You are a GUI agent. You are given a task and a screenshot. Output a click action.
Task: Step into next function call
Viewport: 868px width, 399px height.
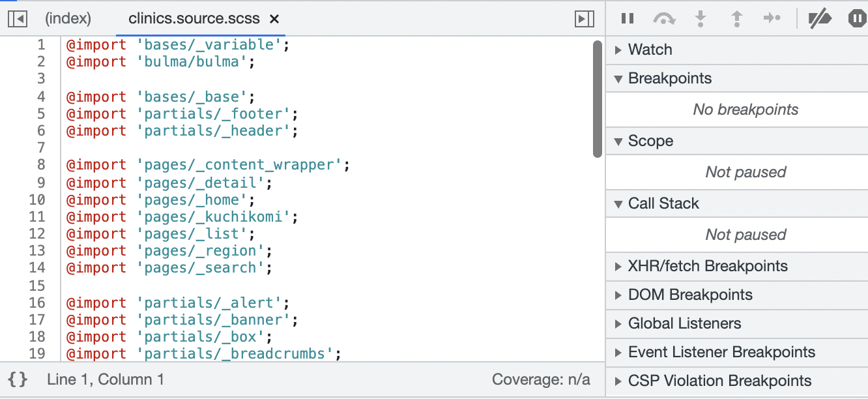click(x=701, y=18)
